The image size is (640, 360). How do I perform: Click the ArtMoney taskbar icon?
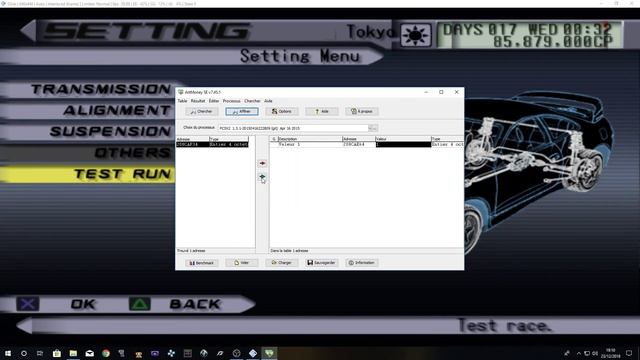coord(269,353)
